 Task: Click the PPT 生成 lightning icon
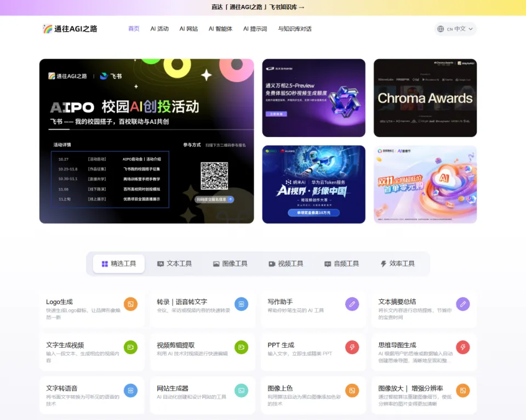click(353, 347)
